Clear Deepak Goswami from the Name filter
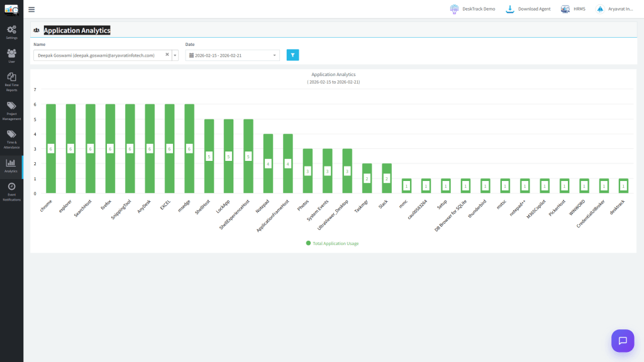Image resolution: width=644 pixels, height=362 pixels. coord(167,55)
